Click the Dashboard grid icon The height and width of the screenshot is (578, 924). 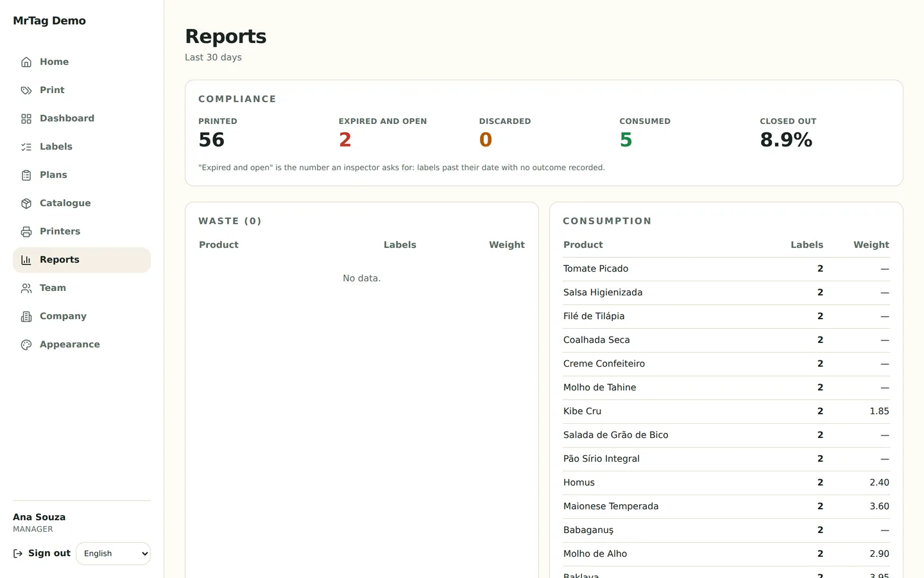tap(26, 118)
